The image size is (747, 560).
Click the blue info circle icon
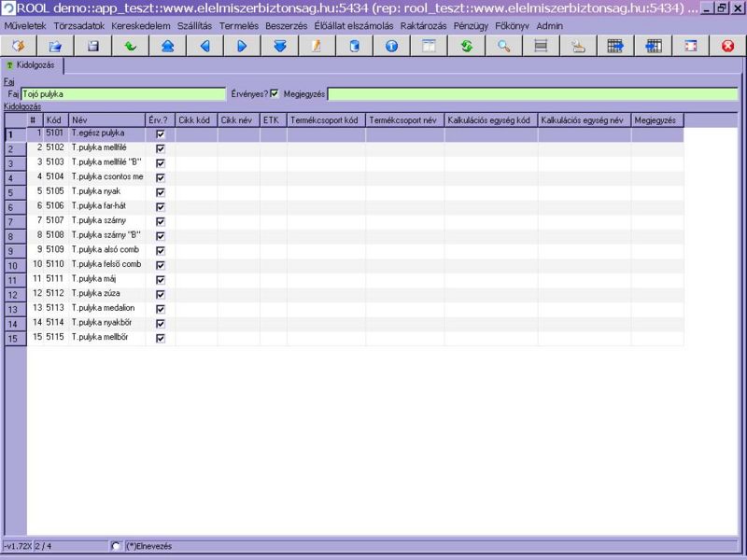(391, 46)
